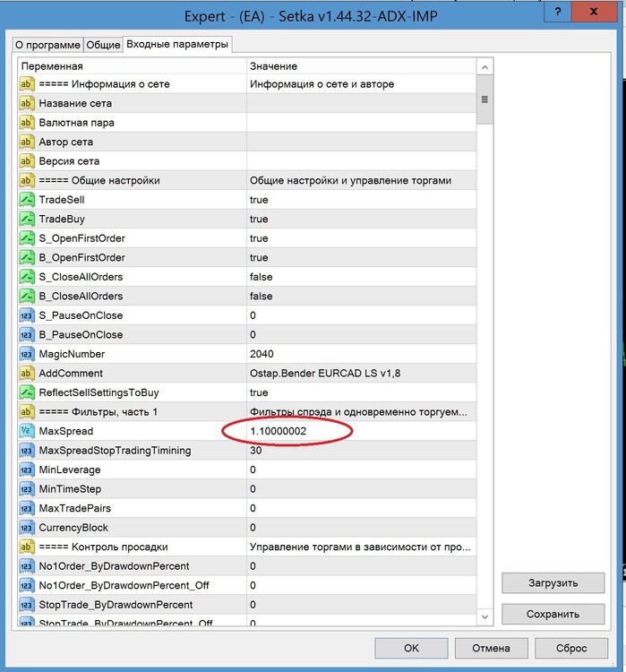Click the string icon beside Общие настройки
626x672 pixels.
click(x=27, y=180)
